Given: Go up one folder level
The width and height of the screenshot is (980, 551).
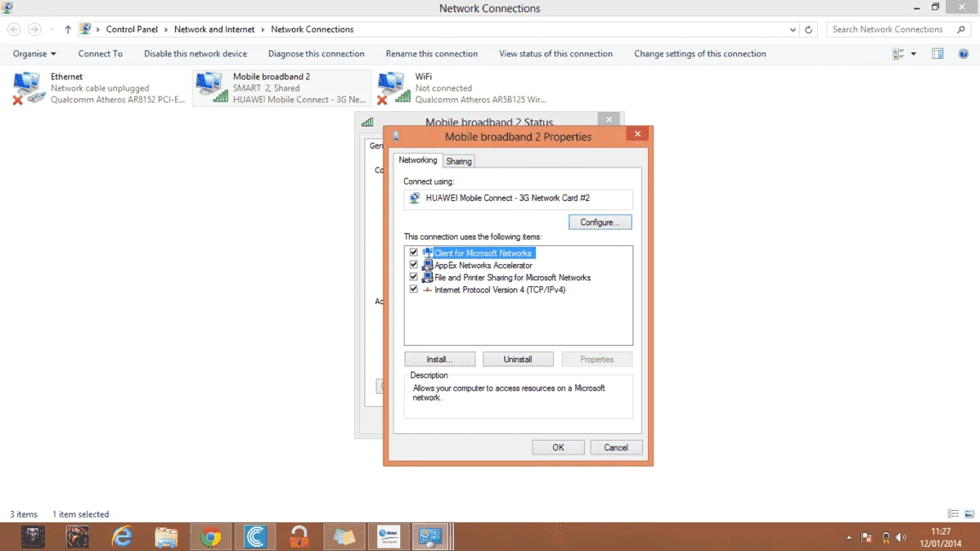Looking at the screenshot, I should click(68, 29).
